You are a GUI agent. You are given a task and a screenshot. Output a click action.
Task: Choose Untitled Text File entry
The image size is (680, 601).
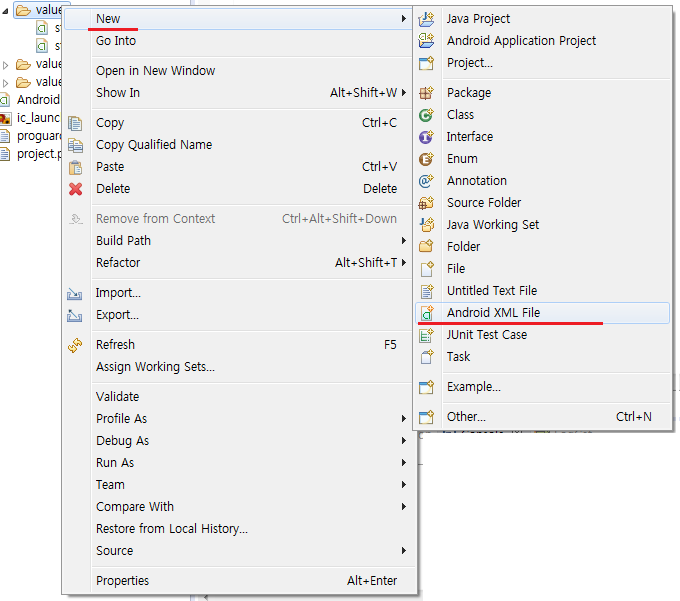click(x=543, y=291)
